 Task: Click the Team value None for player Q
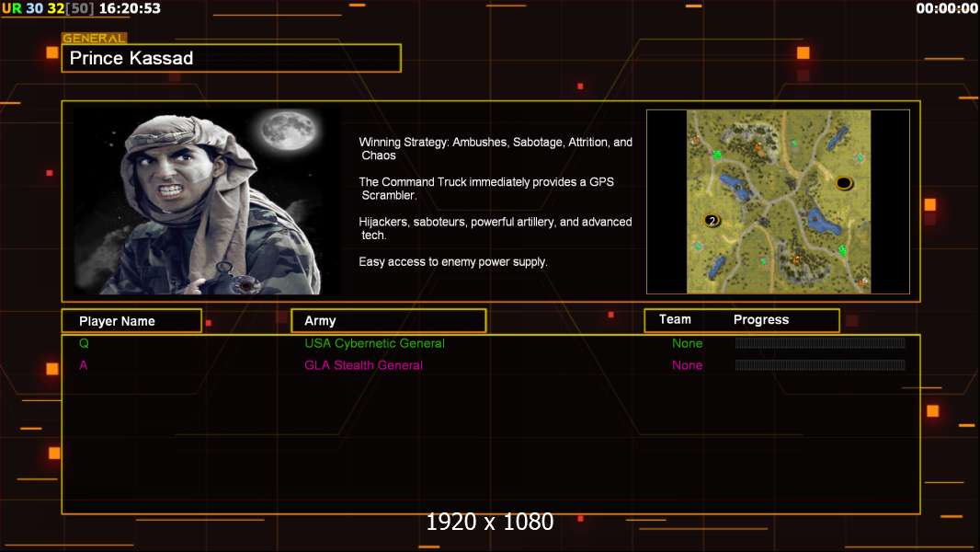[x=687, y=343]
